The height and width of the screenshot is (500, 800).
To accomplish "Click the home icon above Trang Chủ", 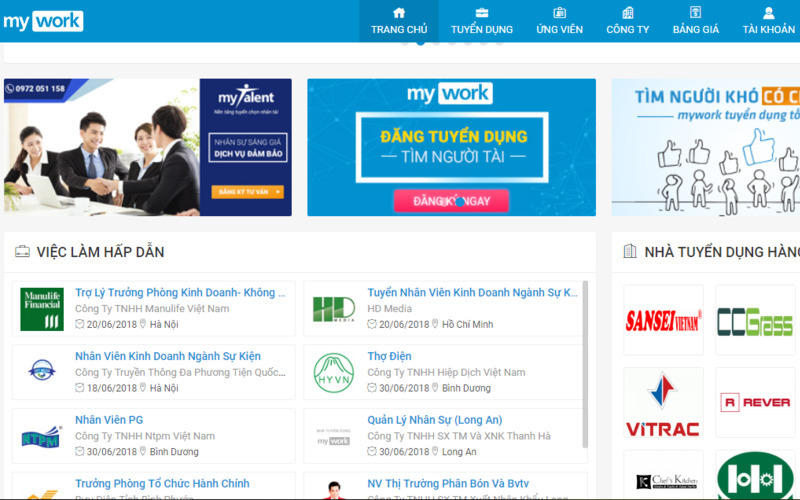I will pyautogui.click(x=399, y=12).
